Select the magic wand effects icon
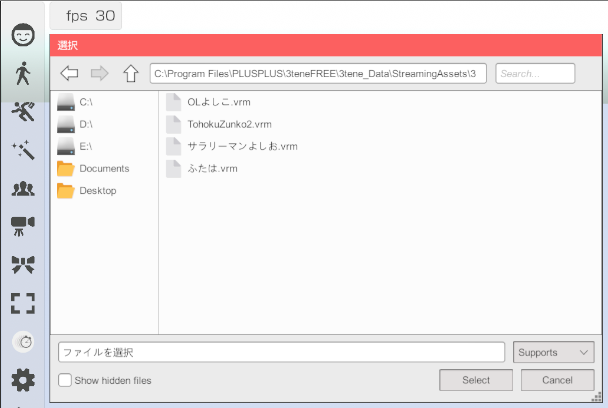Viewport: 608px width, 408px height. click(x=23, y=150)
